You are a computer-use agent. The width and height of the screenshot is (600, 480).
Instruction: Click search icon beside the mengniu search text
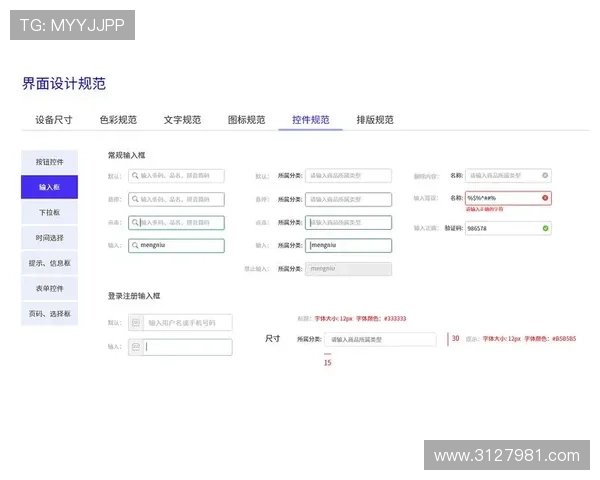click(x=135, y=245)
